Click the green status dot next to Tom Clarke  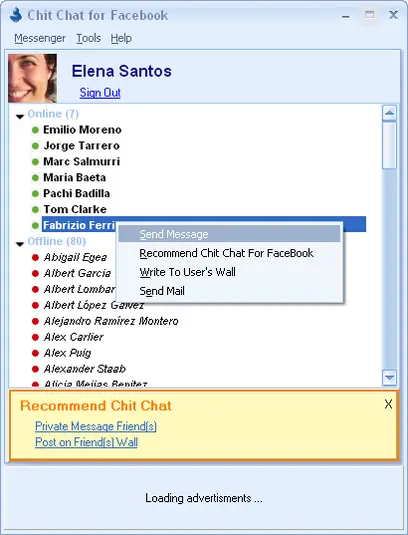point(35,209)
